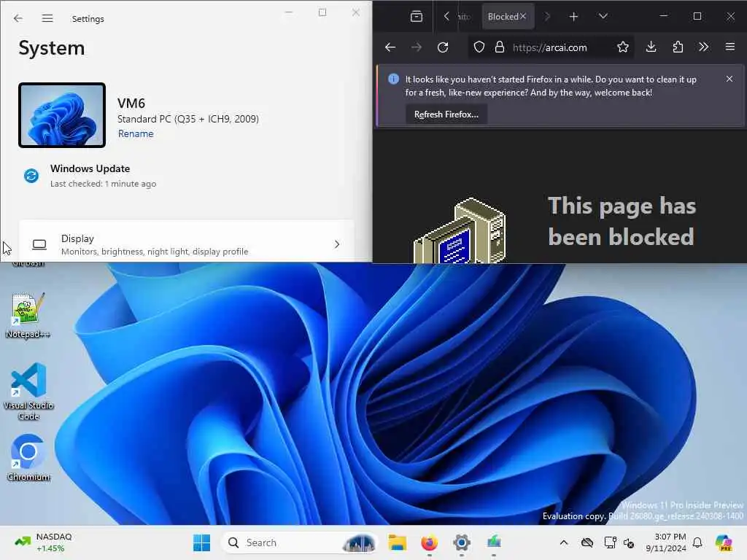The image size is (747, 560).
Task: Open the list all tabs dropdown
Action: [603, 17]
